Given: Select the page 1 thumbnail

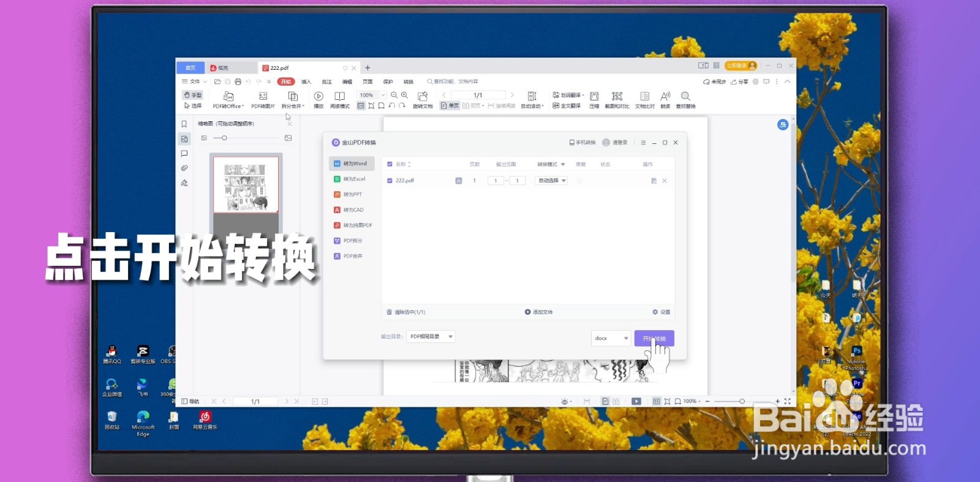Looking at the screenshot, I should [246, 184].
